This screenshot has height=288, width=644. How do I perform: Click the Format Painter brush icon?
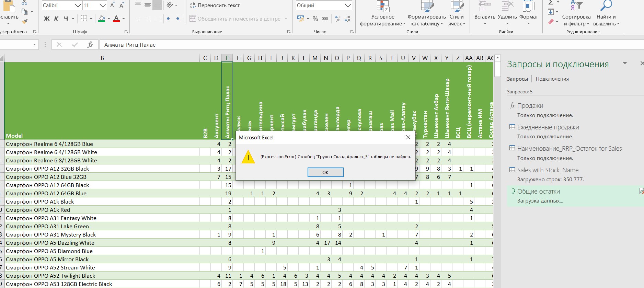24,21
